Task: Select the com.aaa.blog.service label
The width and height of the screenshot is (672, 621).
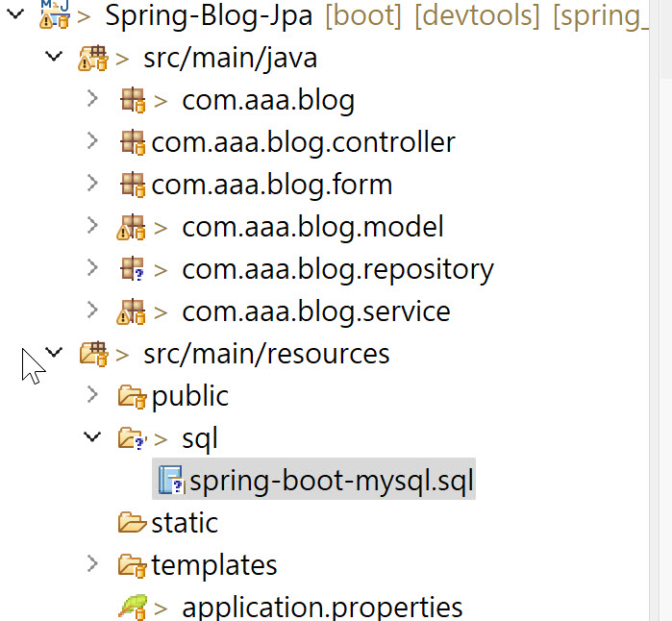Action: [x=316, y=311]
